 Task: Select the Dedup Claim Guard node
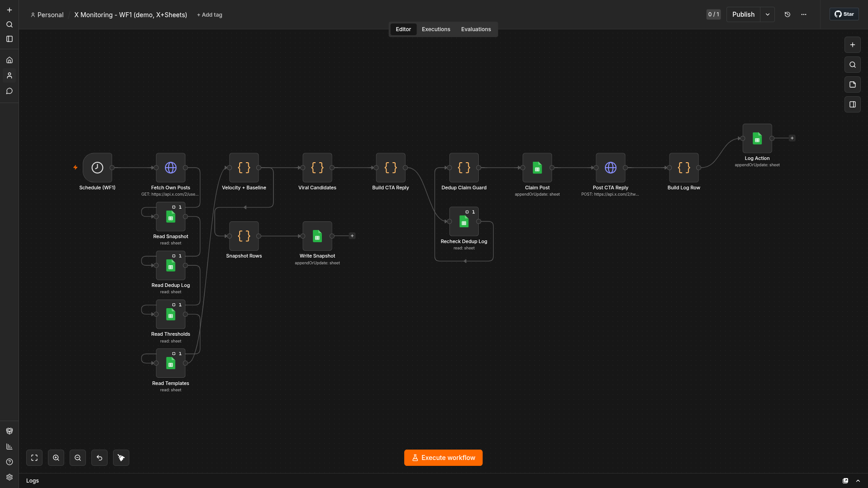click(x=464, y=168)
